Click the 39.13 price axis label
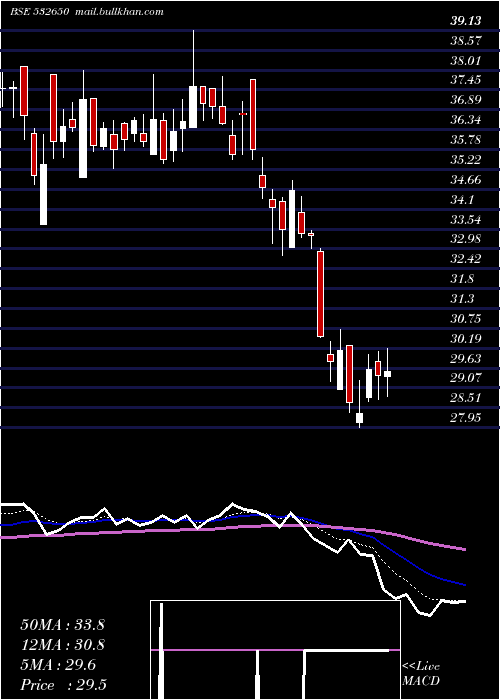This screenshot has width=500, height=700. pyautogui.click(x=466, y=20)
